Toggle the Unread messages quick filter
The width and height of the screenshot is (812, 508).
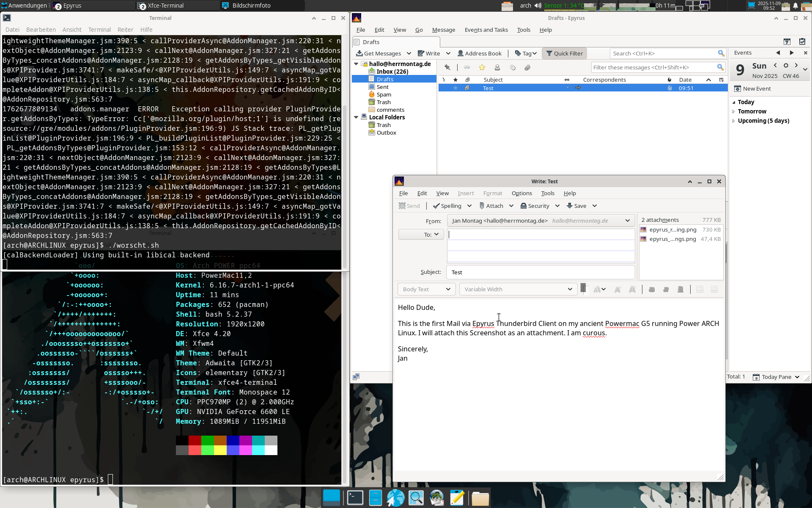click(x=467, y=68)
